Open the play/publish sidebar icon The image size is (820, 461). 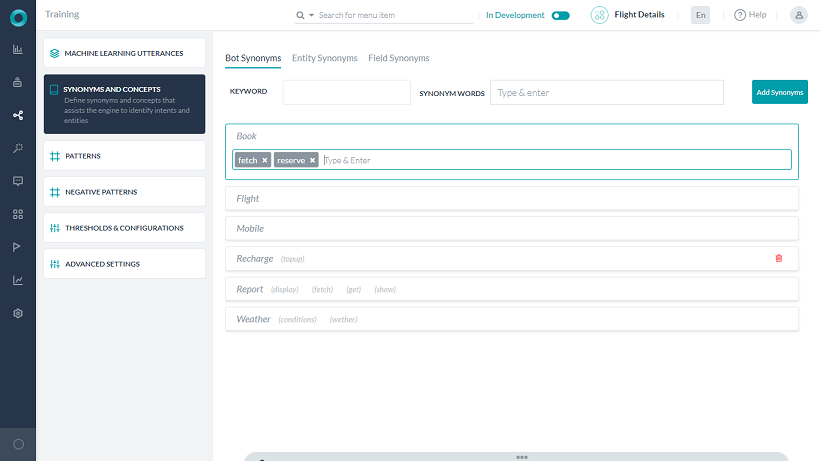click(18, 247)
